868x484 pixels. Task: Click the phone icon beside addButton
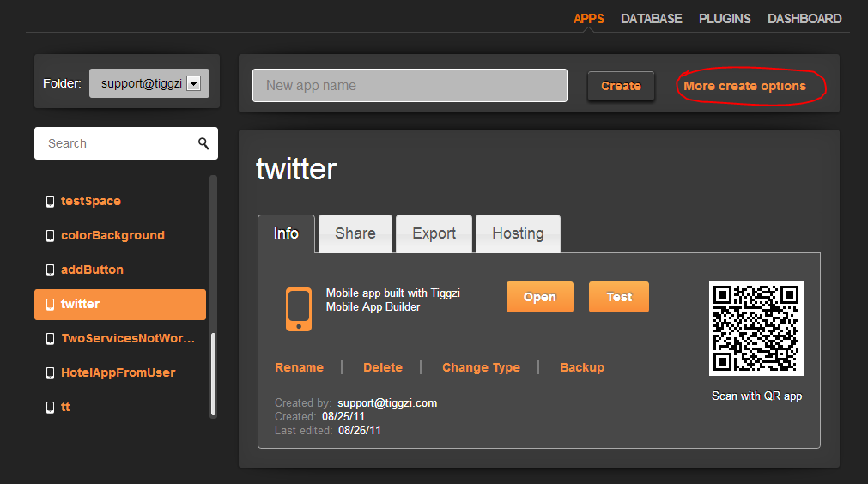(50, 269)
